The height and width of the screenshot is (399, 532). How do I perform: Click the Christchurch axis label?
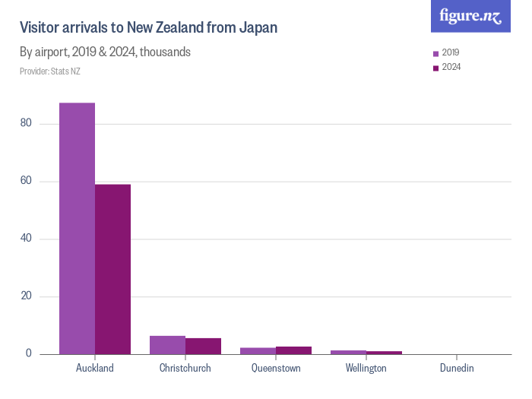185,368
